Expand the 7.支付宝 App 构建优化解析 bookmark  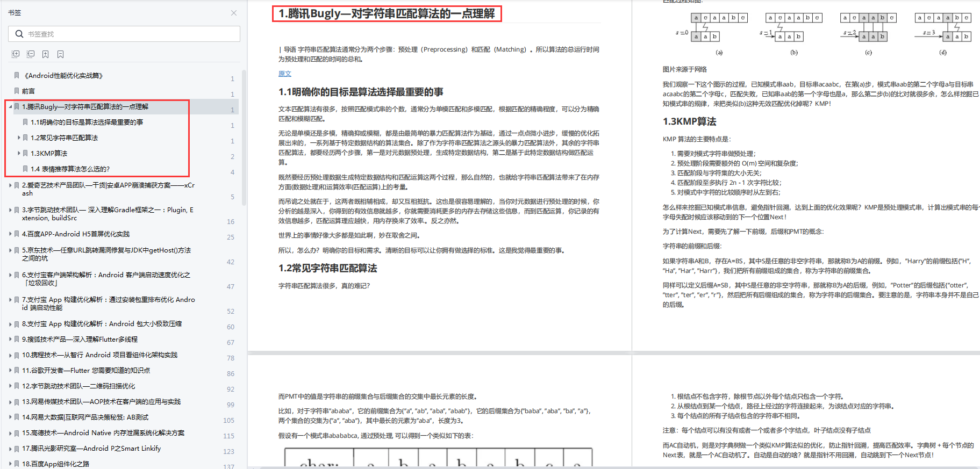pos(10,300)
